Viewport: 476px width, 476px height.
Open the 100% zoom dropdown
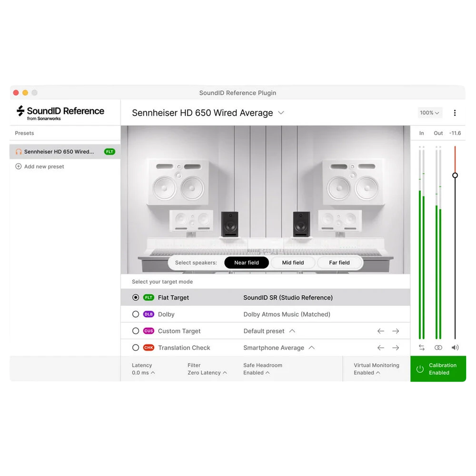coord(429,113)
